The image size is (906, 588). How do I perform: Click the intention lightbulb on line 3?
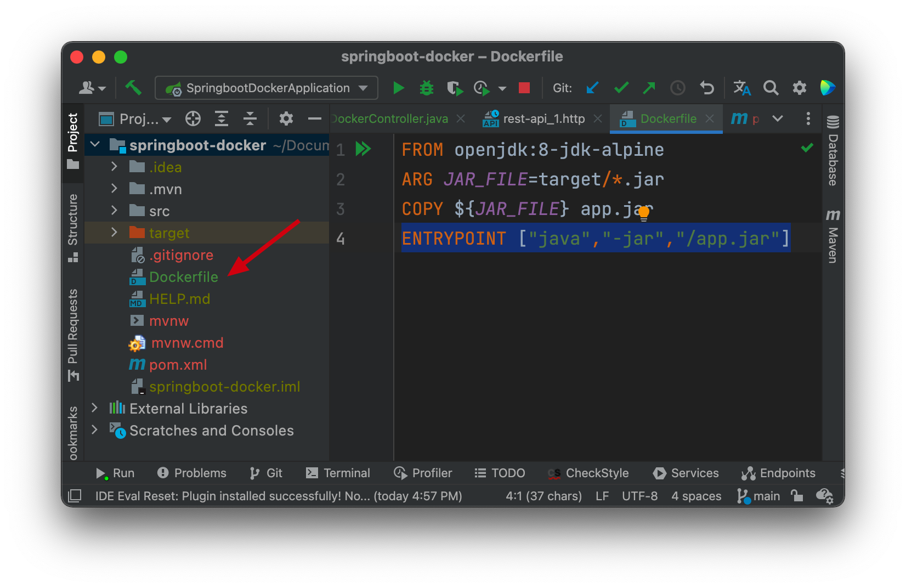tap(644, 212)
